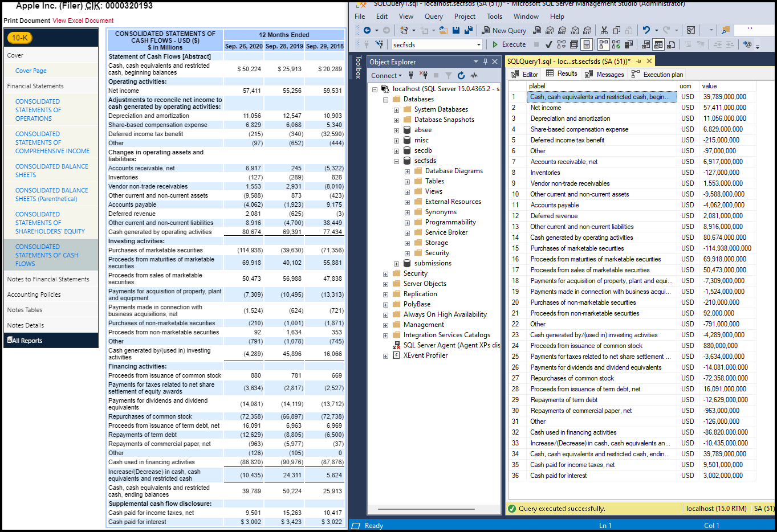Click the Execute button
Image resolution: width=777 pixels, height=532 pixels.
pyautogui.click(x=508, y=44)
